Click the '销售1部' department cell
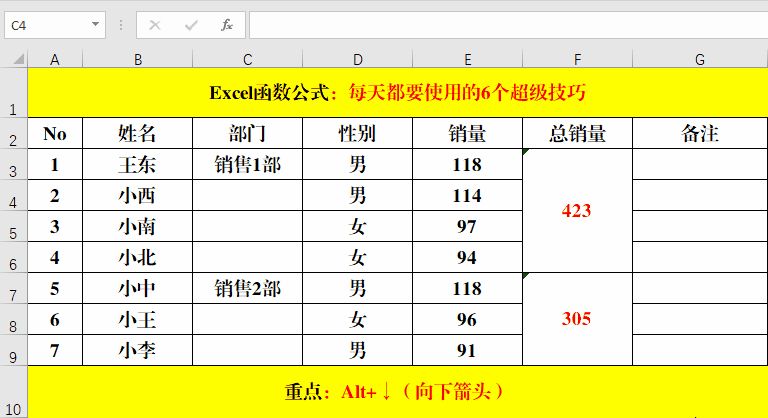 coord(247,164)
